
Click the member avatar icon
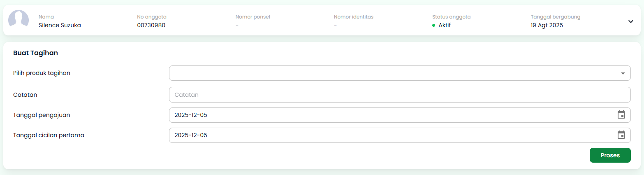tap(19, 20)
